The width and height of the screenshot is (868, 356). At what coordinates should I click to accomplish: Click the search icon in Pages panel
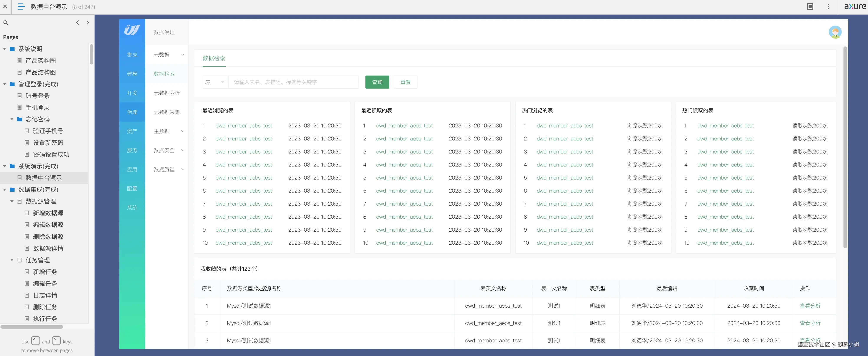[6, 23]
